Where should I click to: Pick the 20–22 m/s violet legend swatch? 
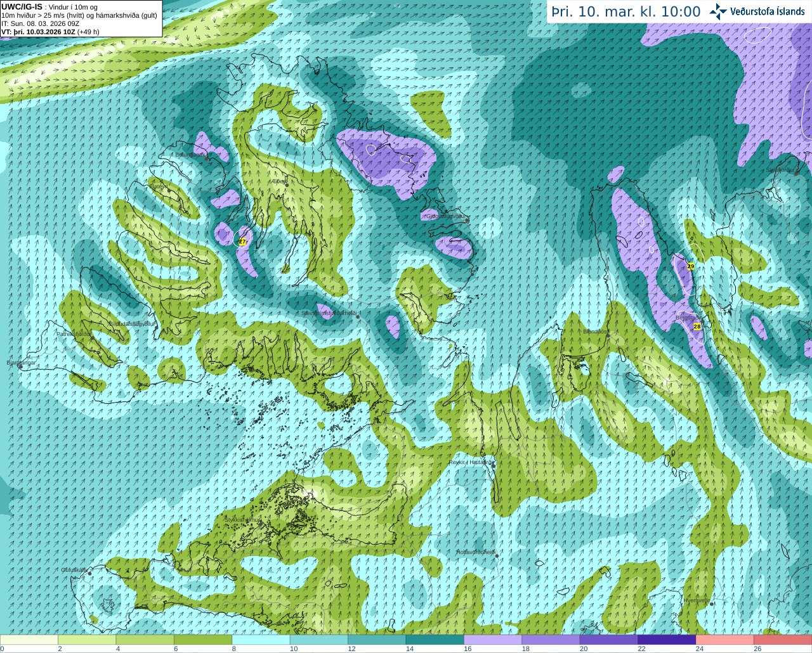click(x=610, y=640)
